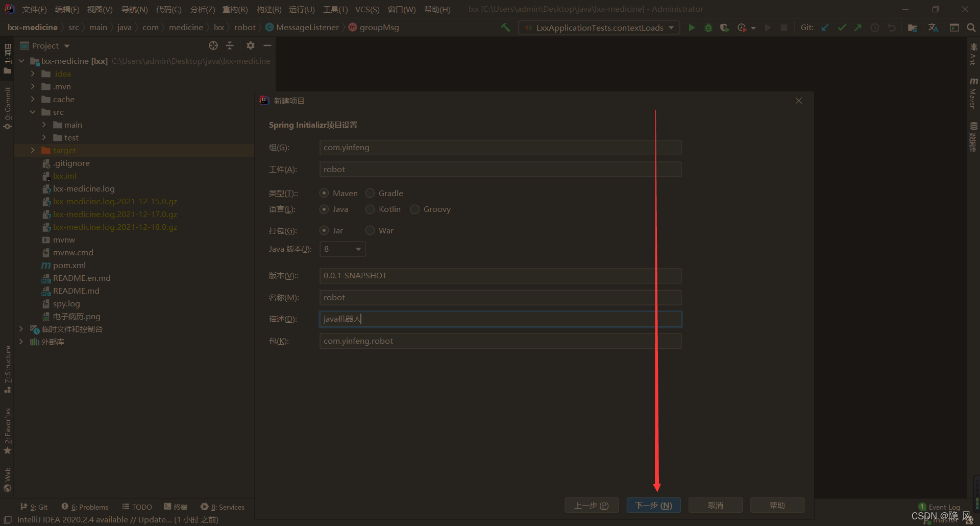
Task: Click the green Run icon in toolbar
Action: (692, 28)
